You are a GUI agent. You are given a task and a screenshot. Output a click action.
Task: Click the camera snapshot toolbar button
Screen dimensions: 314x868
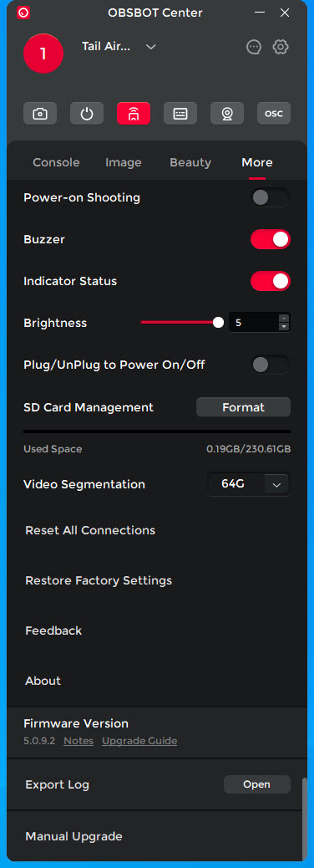pos(40,114)
